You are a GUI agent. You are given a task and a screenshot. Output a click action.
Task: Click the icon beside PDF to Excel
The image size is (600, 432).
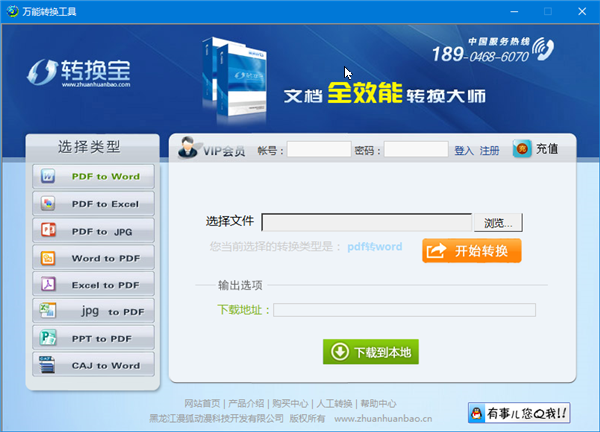click(48, 203)
